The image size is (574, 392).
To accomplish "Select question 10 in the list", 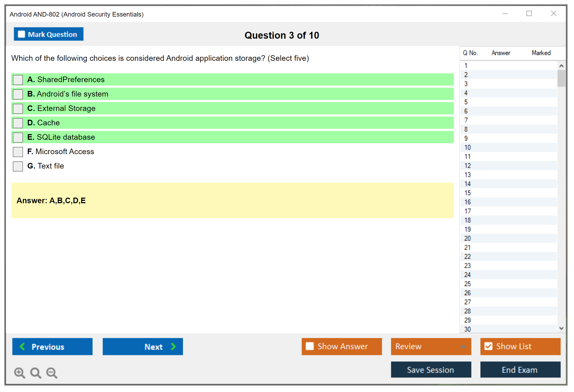I will 467,147.
